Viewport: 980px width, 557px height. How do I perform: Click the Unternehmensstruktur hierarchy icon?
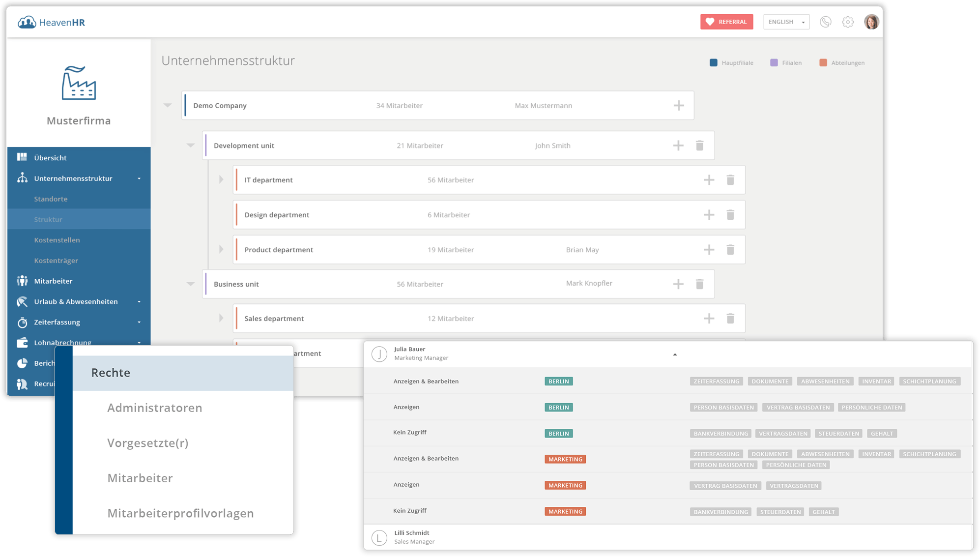[22, 178]
